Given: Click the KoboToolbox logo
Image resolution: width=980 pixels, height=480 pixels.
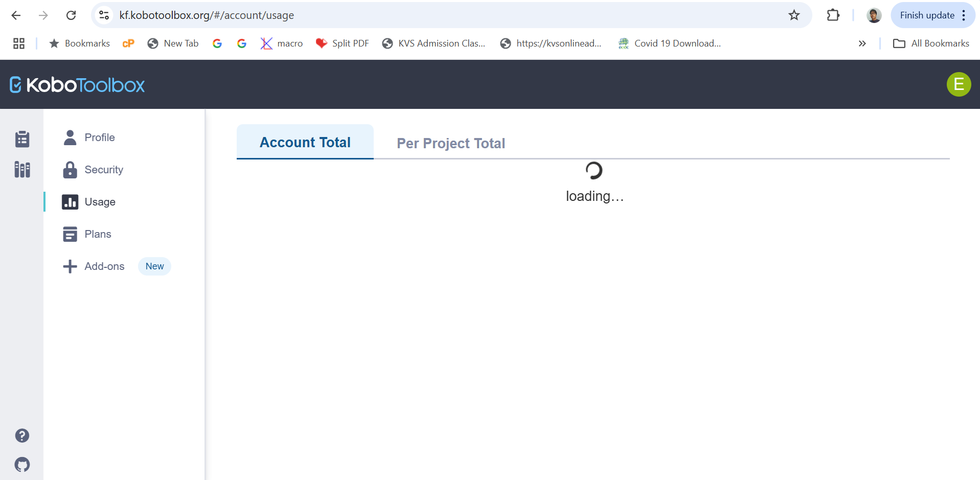Looking at the screenshot, I should click(x=77, y=85).
